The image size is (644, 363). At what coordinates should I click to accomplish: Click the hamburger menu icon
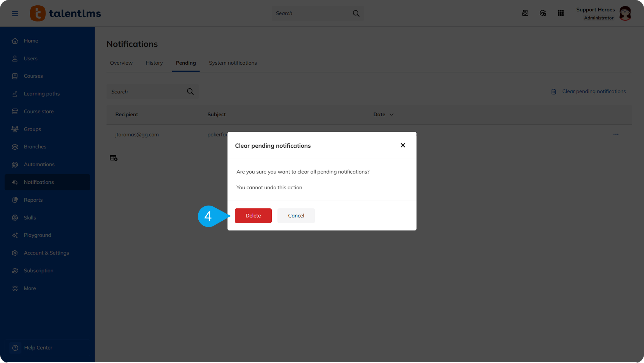[x=15, y=13]
